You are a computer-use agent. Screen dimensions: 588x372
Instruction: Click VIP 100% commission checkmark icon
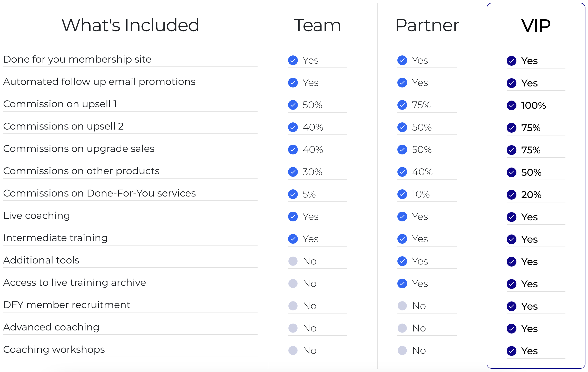(x=511, y=105)
